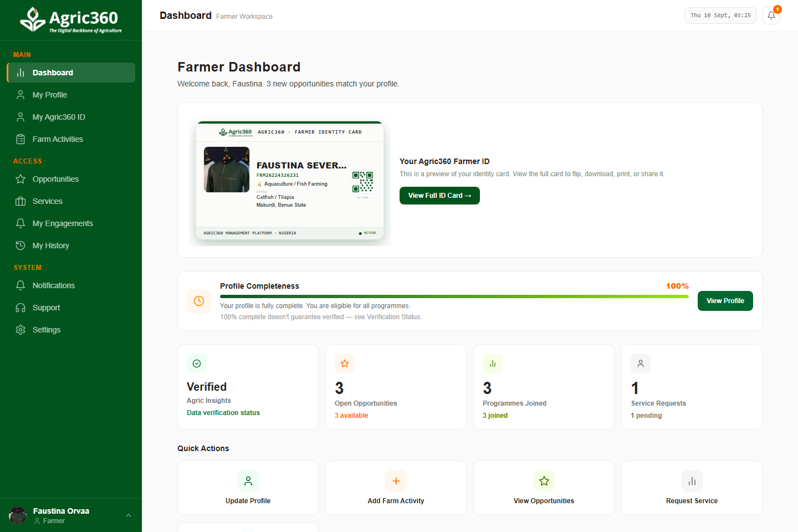Click the Farmer Workspace breadcrumb text

244,17
